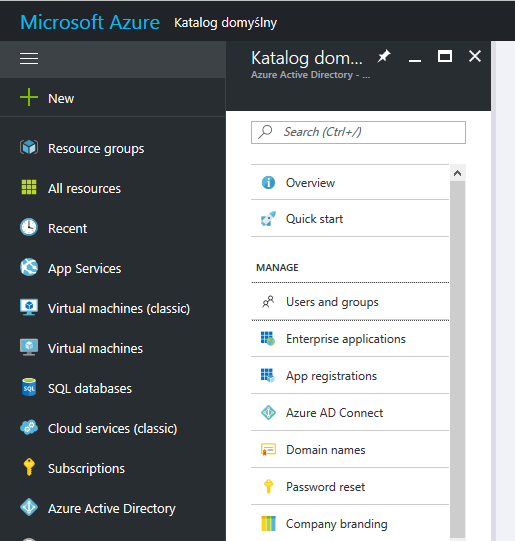Click the Search (Ctrl+/) field
Viewport: 515px width, 541px height.
358,132
